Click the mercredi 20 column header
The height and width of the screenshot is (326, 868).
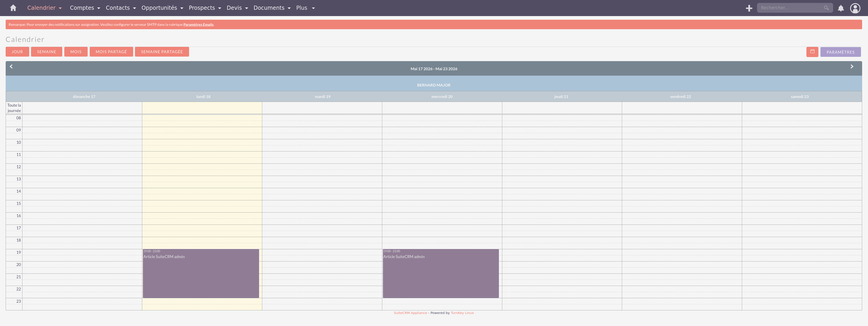[442, 97]
